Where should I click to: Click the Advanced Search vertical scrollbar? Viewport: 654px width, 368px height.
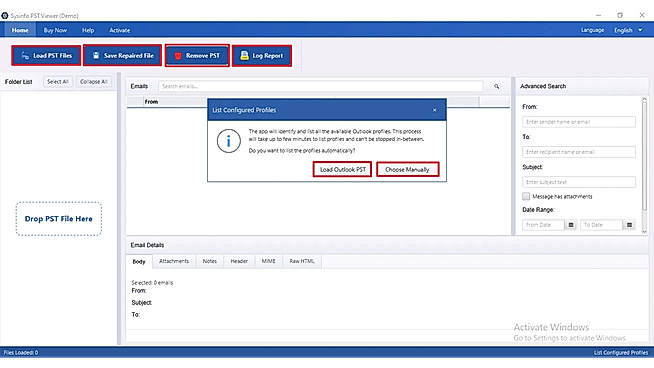644,165
